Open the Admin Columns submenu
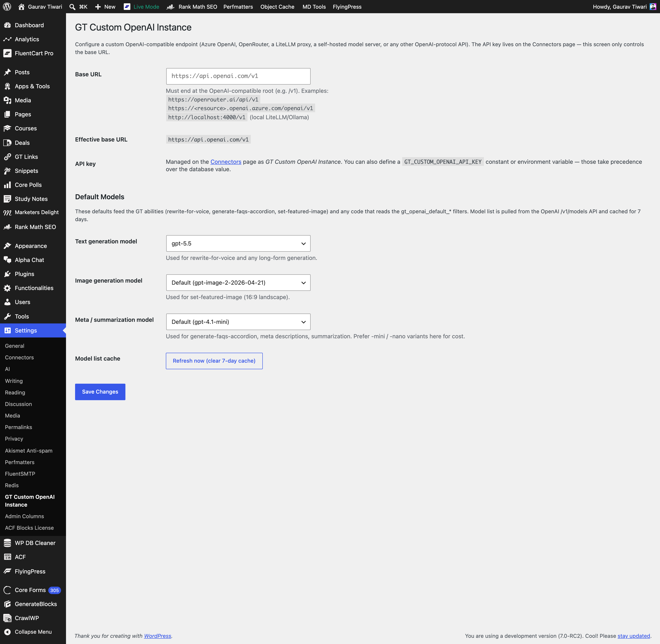660x644 pixels. point(24,517)
